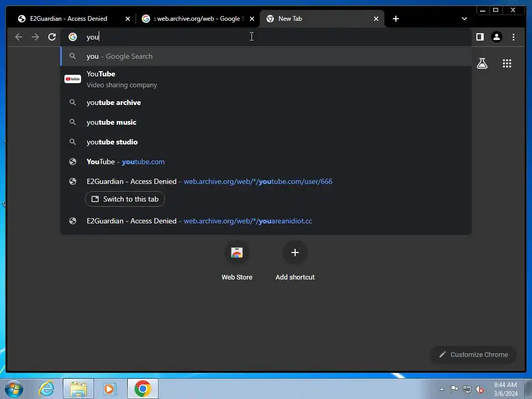Screen dimensions: 532x399
Task: Click the browser Forward arrow
Action: [35, 37]
